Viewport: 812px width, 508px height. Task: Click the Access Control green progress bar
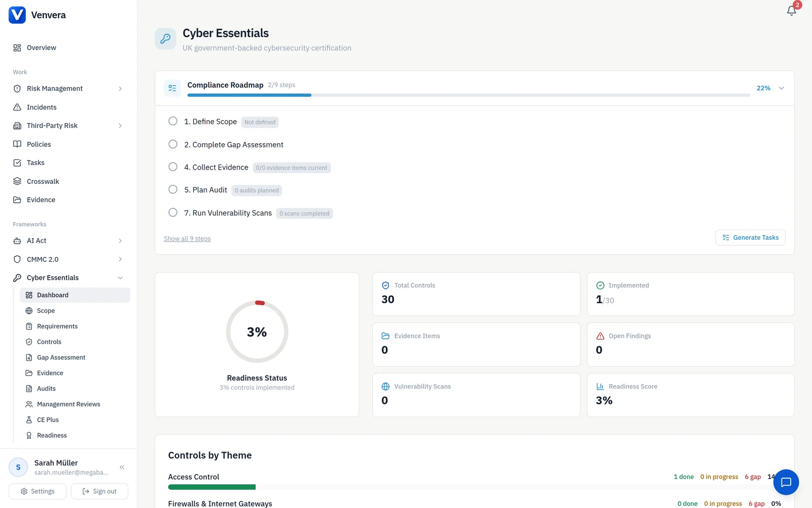click(212, 487)
